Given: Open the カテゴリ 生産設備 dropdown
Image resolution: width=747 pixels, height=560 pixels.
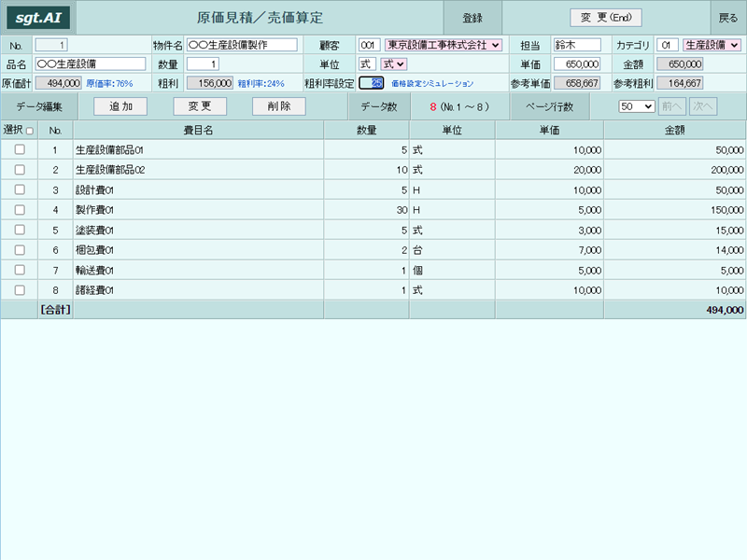Looking at the screenshot, I should (x=712, y=45).
